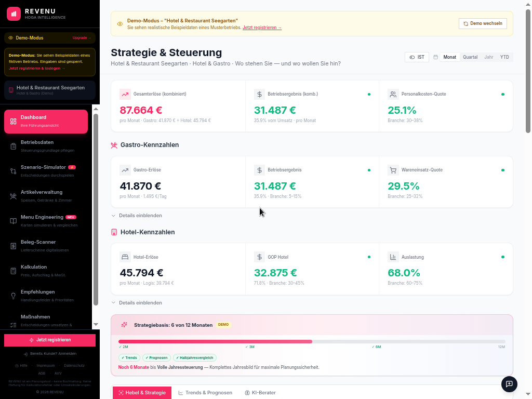The height and width of the screenshot is (399, 532).
Task: Select the Quartal period option
Action: coord(470,57)
